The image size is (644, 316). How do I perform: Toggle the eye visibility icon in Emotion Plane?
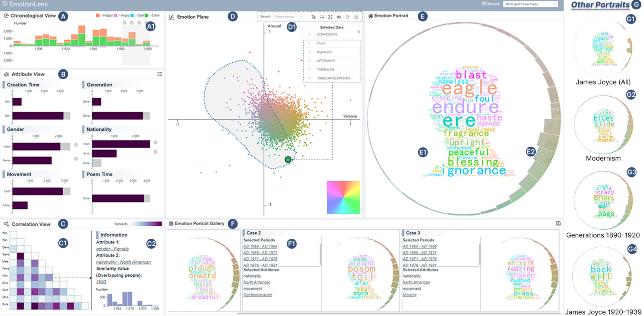click(x=339, y=17)
